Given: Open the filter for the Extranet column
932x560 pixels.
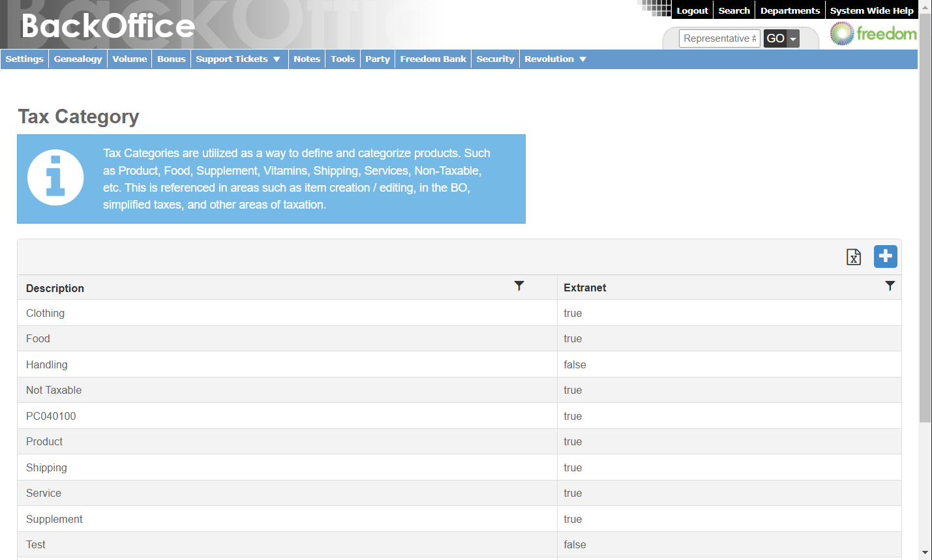Looking at the screenshot, I should click(890, 286).
